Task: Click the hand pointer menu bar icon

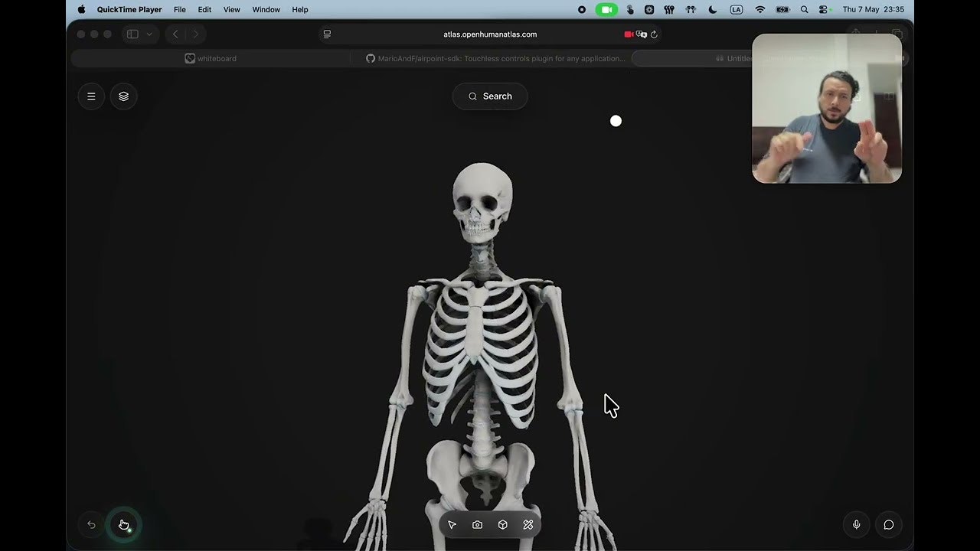Action: [x=630, y=10]
